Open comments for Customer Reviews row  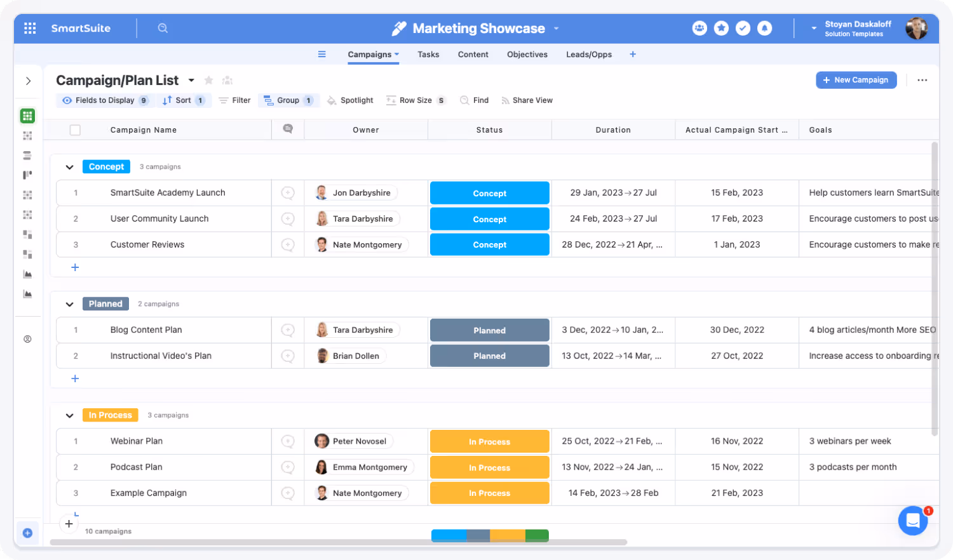tap(288, 244)
